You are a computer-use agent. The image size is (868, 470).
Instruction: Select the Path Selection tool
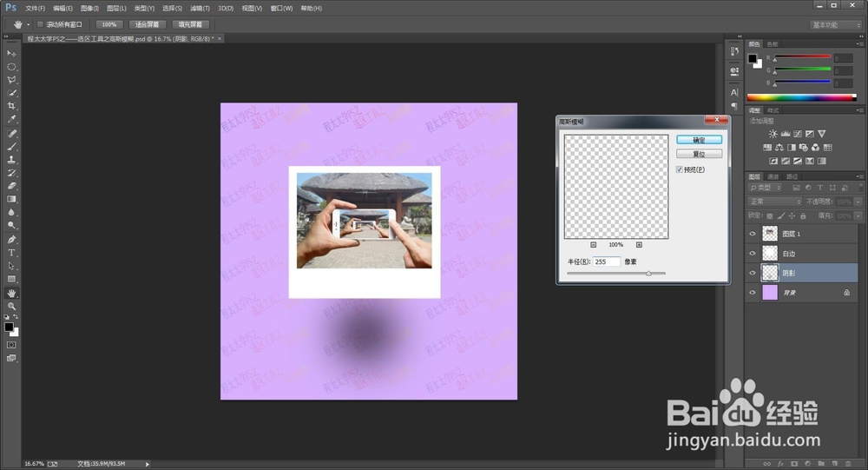click(x=11, y=266)
